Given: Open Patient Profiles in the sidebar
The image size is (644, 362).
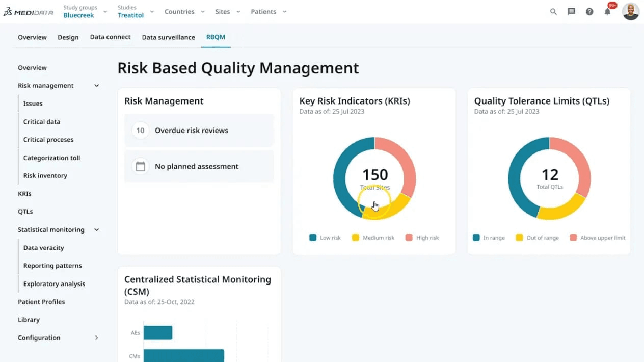Looking at the screenshot, I should click(x=41, y=302).
